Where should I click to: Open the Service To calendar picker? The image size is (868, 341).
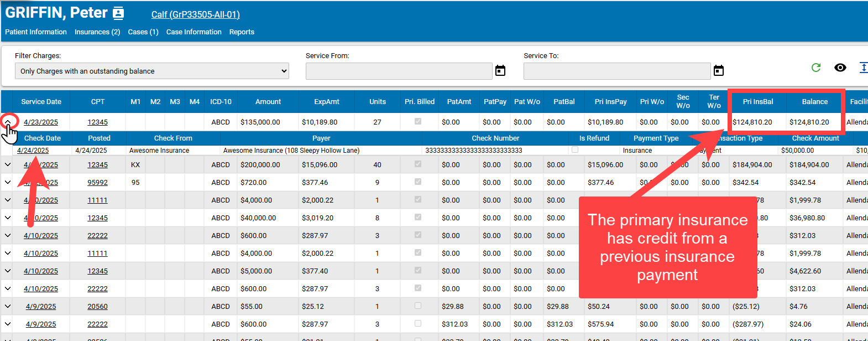(718, 70)
